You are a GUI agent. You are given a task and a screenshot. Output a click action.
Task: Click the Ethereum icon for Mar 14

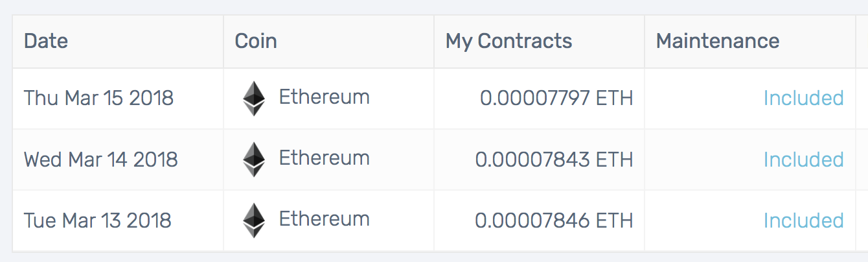(254, 160)
